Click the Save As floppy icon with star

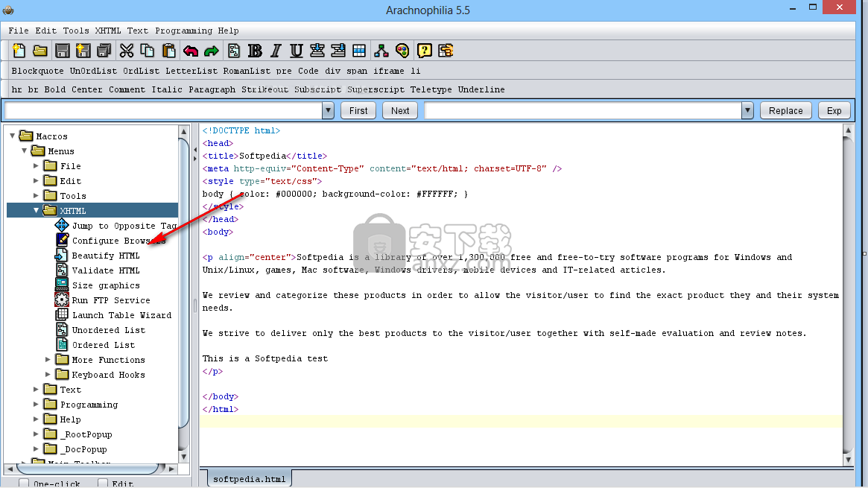click(x=83, y=51)
